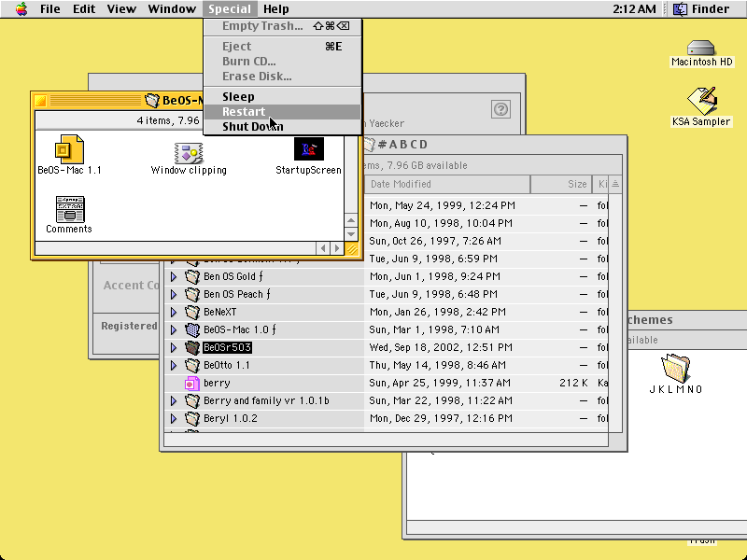
Task: Select the Comments document icon
Action: [x=69, y=209]
